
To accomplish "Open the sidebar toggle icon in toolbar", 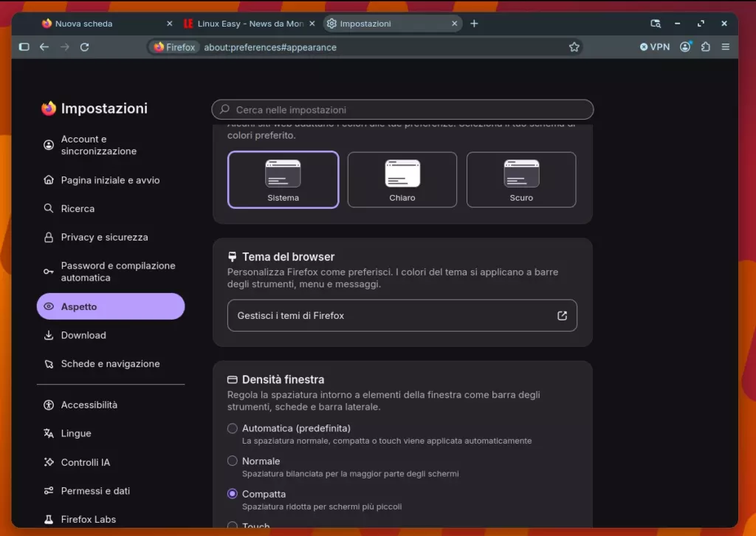I will (x=24, y=47).
